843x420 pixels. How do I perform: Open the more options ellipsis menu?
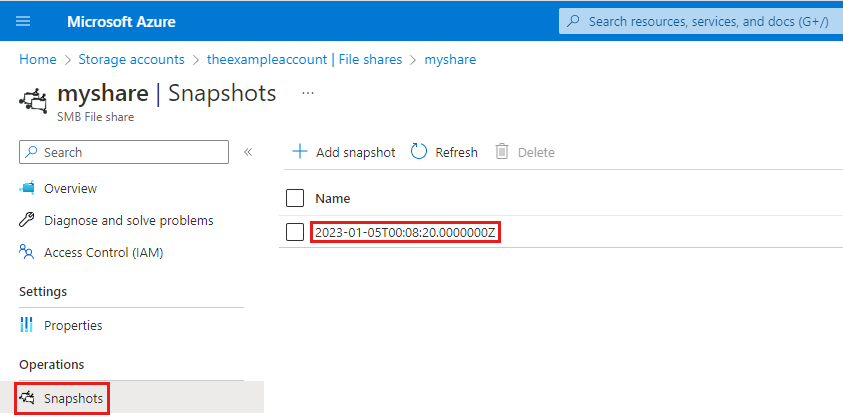point(308,93)
